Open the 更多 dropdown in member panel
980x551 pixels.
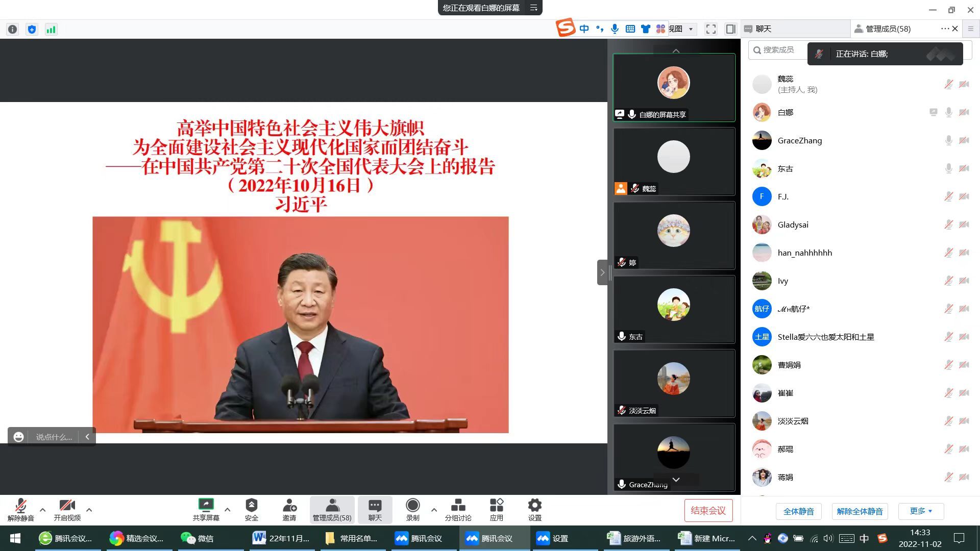[921, 511]
